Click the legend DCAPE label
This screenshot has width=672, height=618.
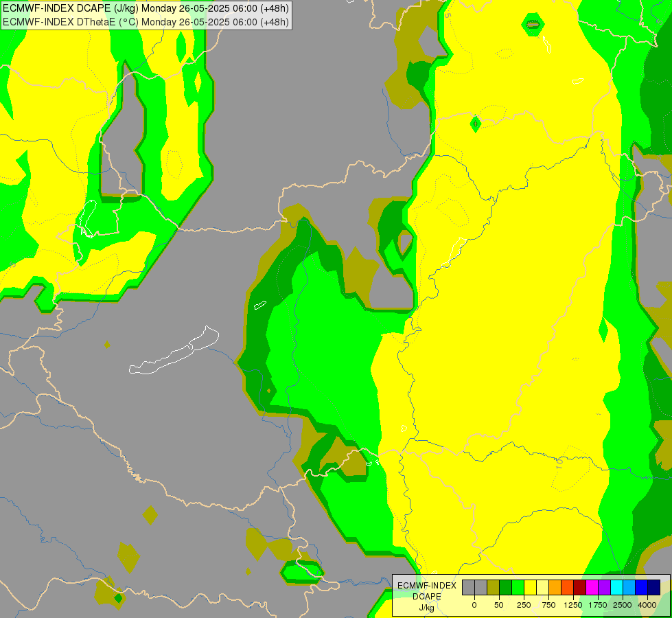click(427, 597)
